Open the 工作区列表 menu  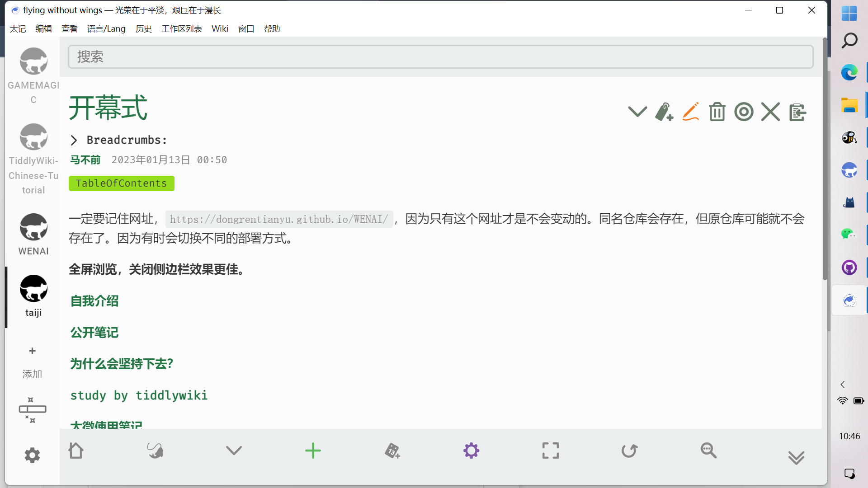[x=181, y=28]
